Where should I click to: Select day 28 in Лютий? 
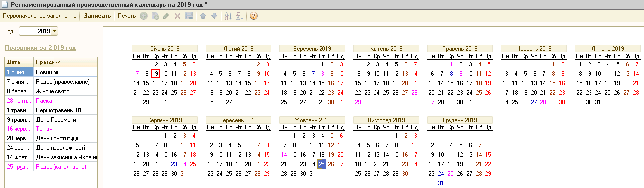pyautogui.click(x=238, y=102)
